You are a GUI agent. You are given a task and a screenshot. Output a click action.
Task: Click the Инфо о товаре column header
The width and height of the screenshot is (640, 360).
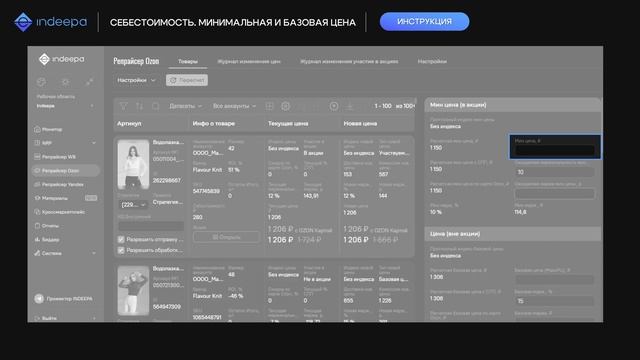[213, 123]
